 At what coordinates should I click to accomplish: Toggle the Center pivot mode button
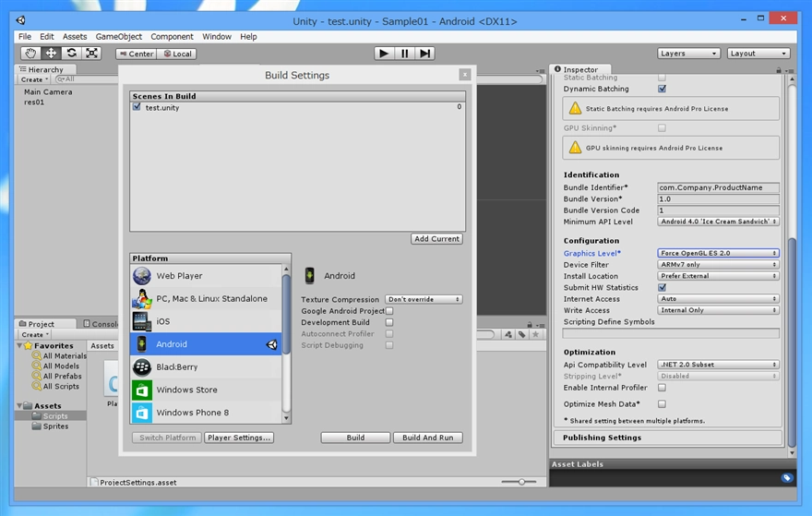pos(136,54)
